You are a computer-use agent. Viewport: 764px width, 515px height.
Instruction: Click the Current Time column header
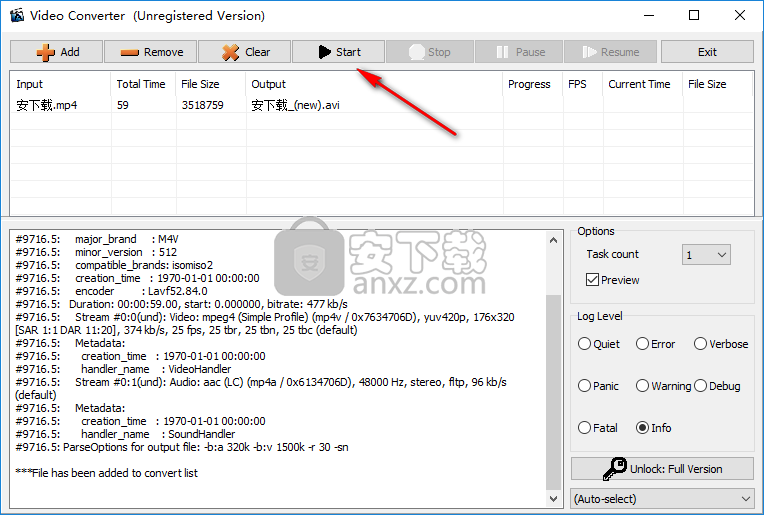pyautogui.click(x=643, y=84)
